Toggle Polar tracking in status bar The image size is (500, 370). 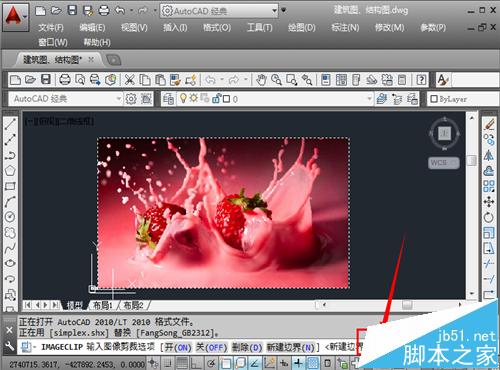tap(211, 363)
